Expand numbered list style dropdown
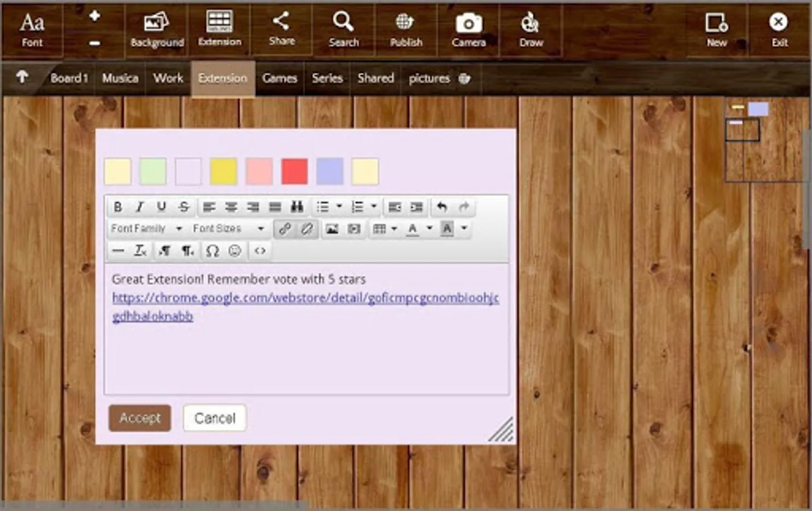 [374, 207]
